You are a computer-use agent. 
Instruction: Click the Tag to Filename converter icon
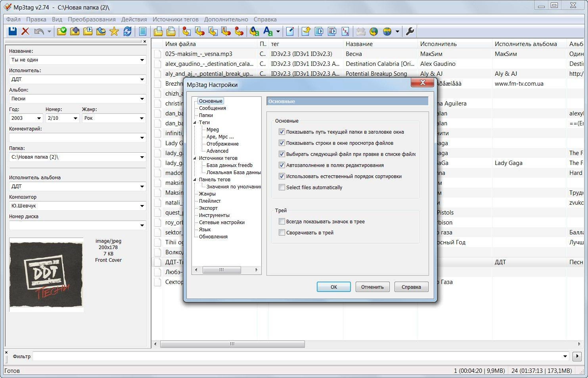click(186, 31)
